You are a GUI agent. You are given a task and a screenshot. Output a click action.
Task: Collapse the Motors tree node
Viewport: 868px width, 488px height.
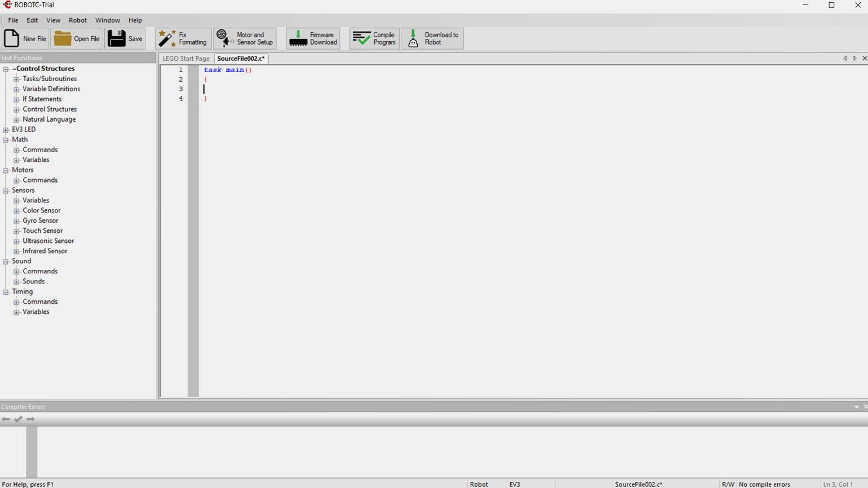[x=6, y=170]
